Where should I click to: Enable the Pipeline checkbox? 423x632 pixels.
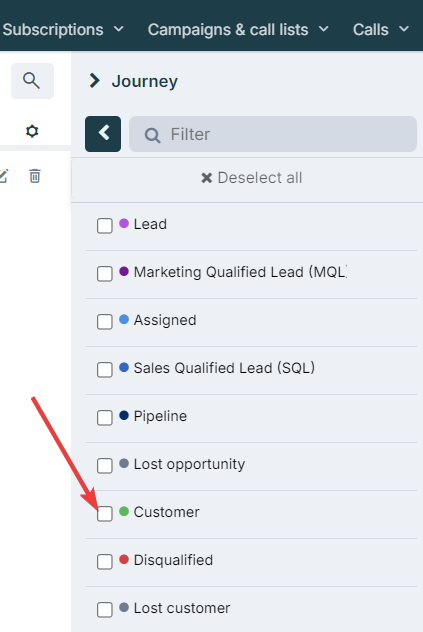click(x=104, y=418)
